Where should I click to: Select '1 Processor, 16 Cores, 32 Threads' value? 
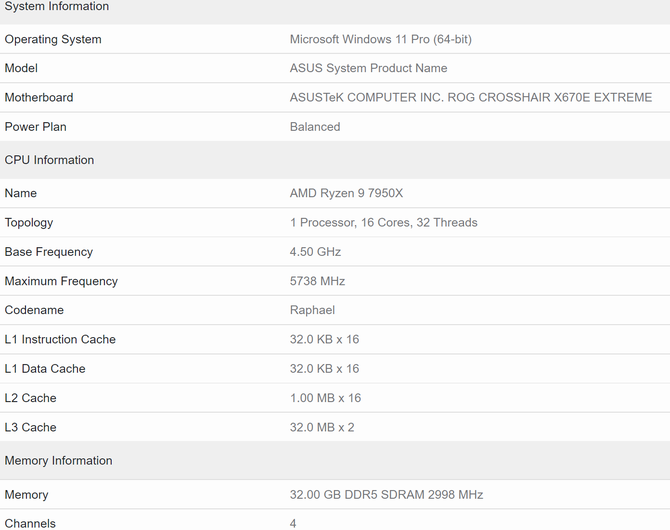click(384, 223)
